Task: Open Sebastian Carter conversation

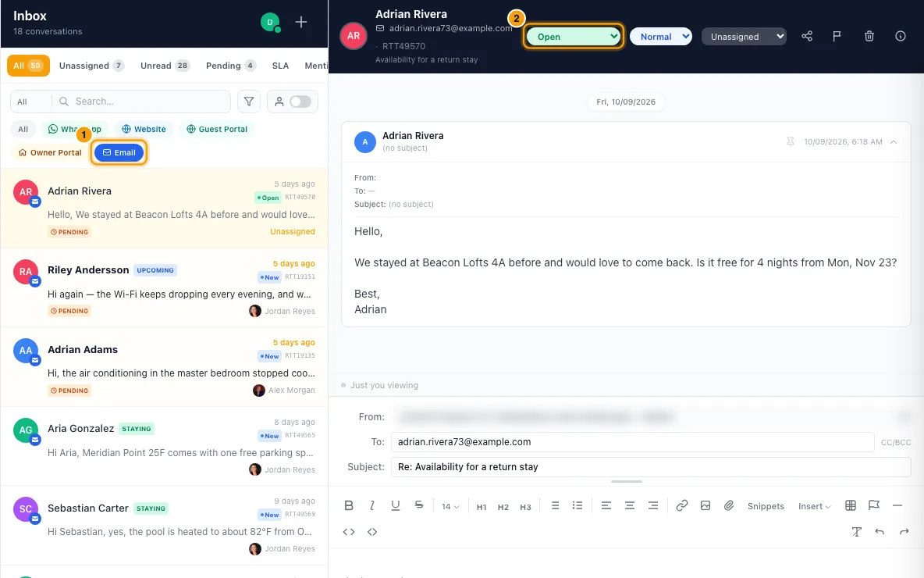Action: 164,526
